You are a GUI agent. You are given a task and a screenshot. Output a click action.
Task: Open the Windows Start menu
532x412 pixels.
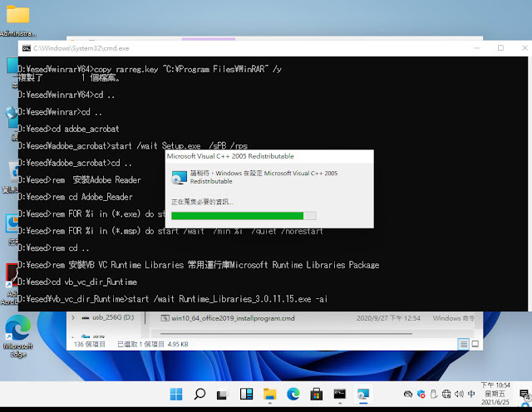tap(176, 394)
